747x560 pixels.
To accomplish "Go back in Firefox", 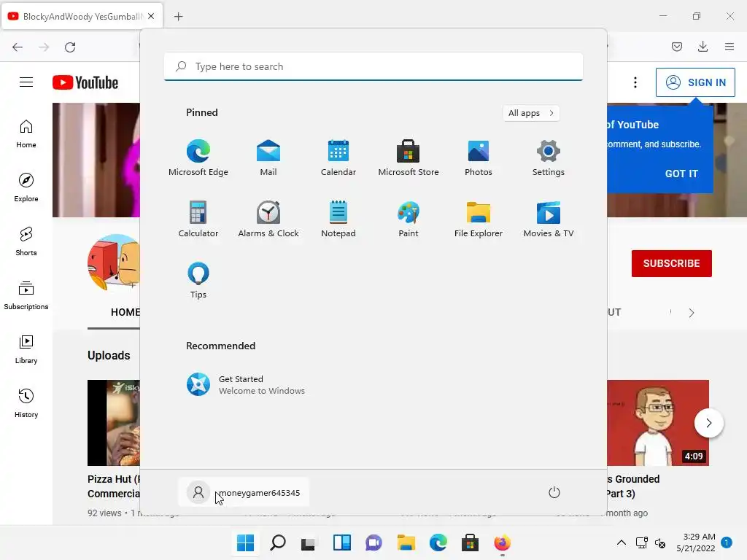I will click(18, 47).
